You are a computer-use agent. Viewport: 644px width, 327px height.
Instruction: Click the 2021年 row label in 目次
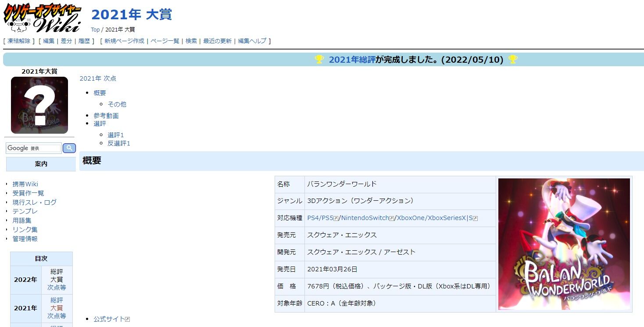click(x=26, y=308)
